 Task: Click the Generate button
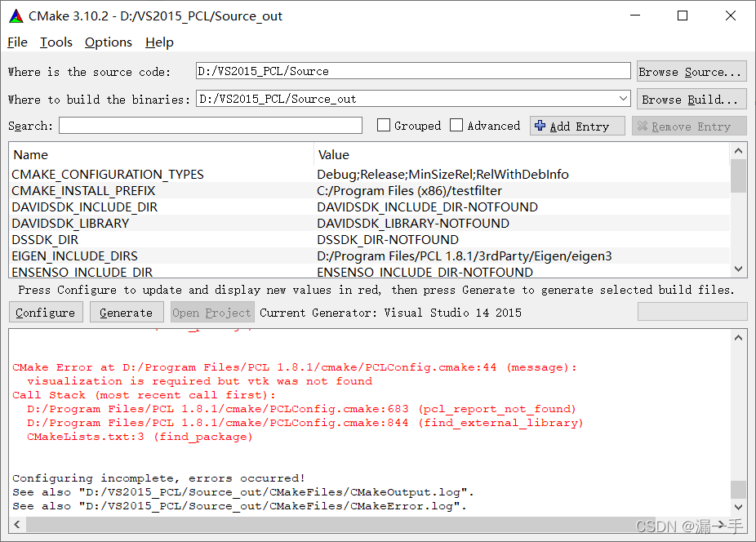click(127, 313)
